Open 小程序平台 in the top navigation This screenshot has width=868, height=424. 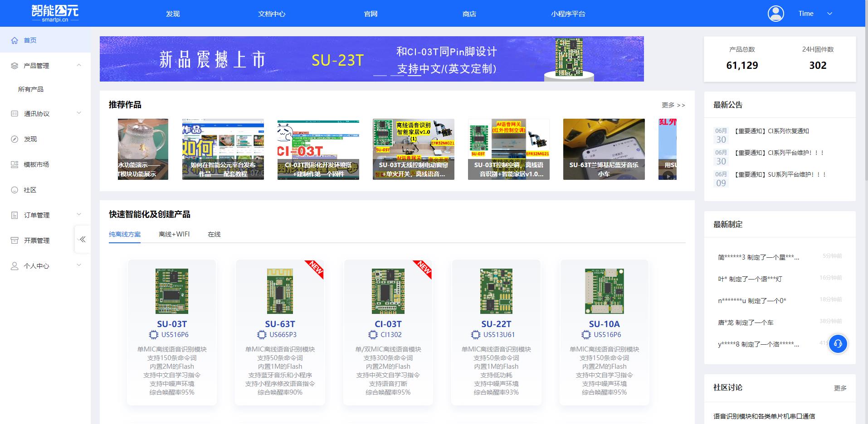[568, 14]
